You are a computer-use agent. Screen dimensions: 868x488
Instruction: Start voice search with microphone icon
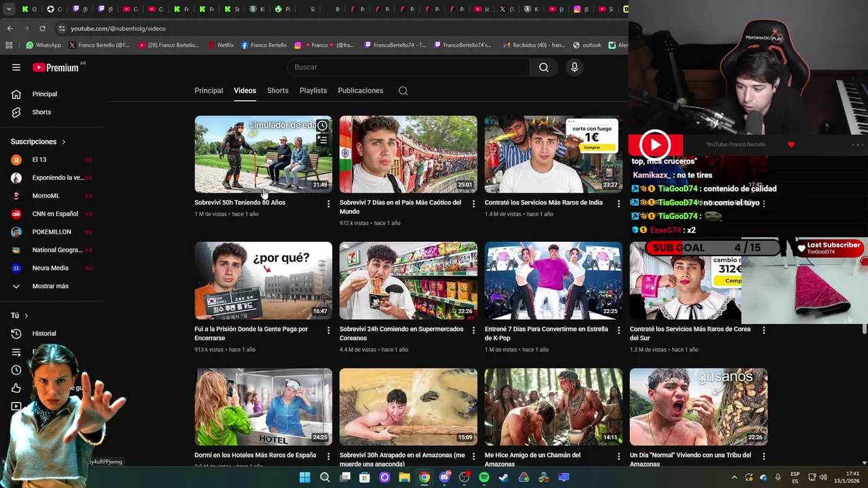(574, 67)
